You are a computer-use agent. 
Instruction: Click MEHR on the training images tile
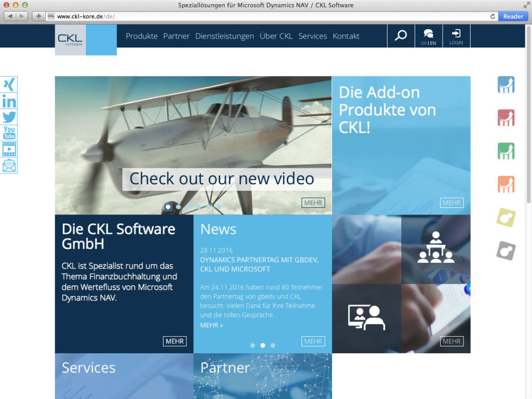tap(451, 341)
